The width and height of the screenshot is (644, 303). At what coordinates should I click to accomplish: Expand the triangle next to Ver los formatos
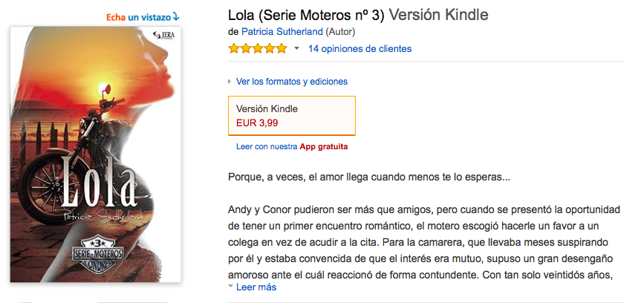point(230,82)
